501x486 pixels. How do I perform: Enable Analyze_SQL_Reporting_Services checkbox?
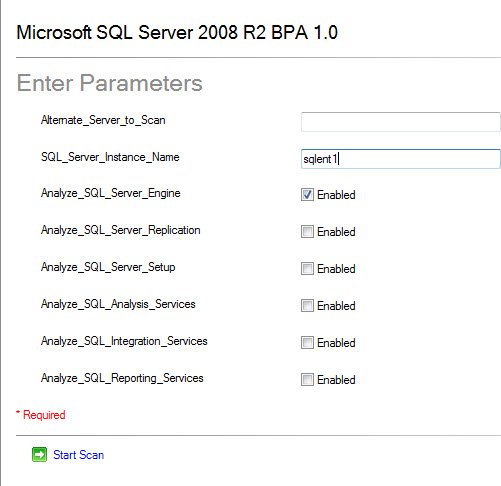tap(307, 379)
